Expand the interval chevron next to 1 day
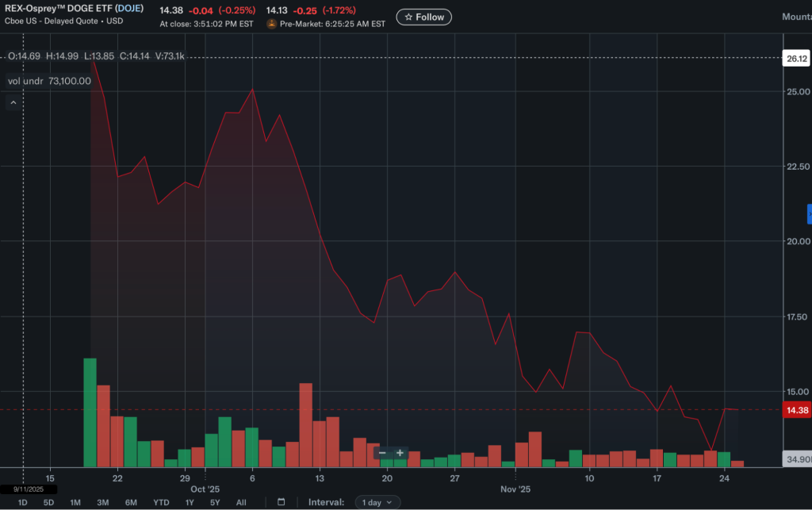The height and width of the screenshot is (510, 812). 390,502
